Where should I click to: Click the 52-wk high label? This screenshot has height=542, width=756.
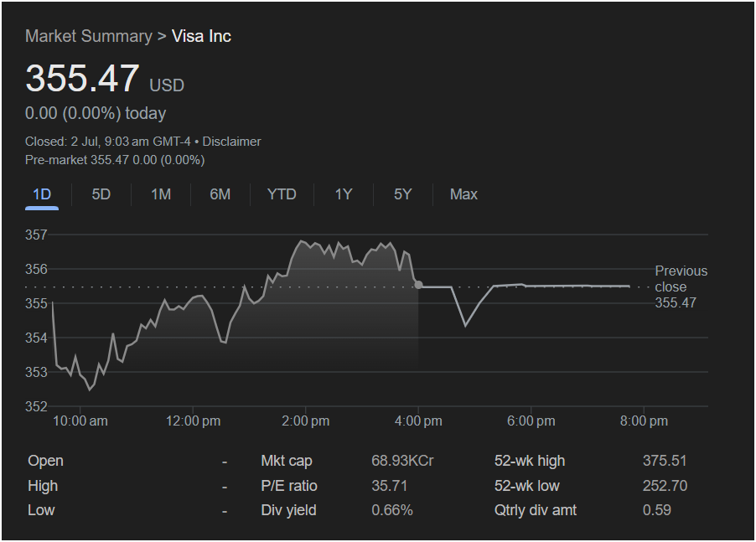click(530, 461)
